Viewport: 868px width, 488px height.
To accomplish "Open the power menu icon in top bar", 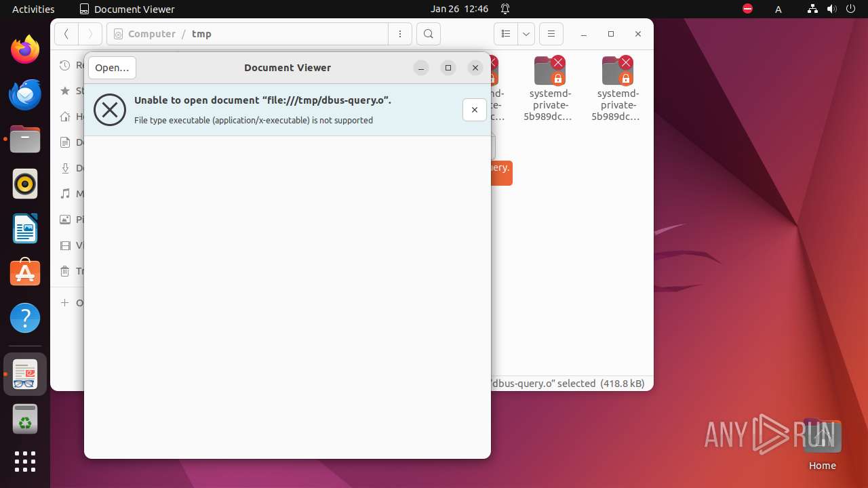I will coord(851,9).
